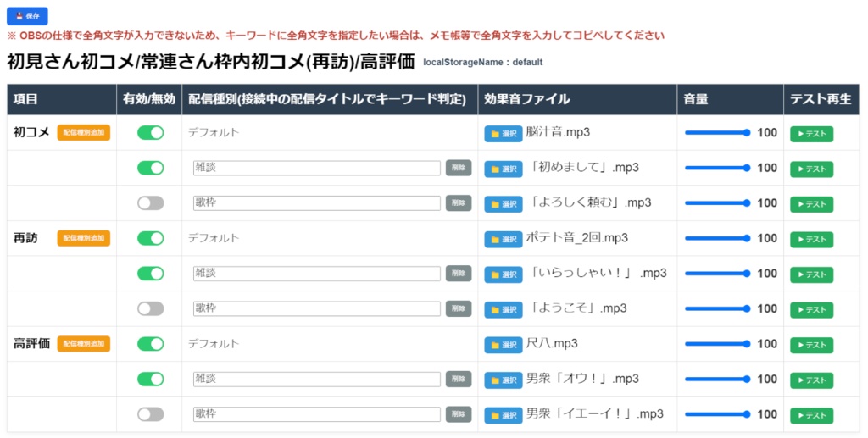
Task: Delete the 雑談 keyword row with 「いらっしゃい！」.mp3
Action: [x=459, y=274]
